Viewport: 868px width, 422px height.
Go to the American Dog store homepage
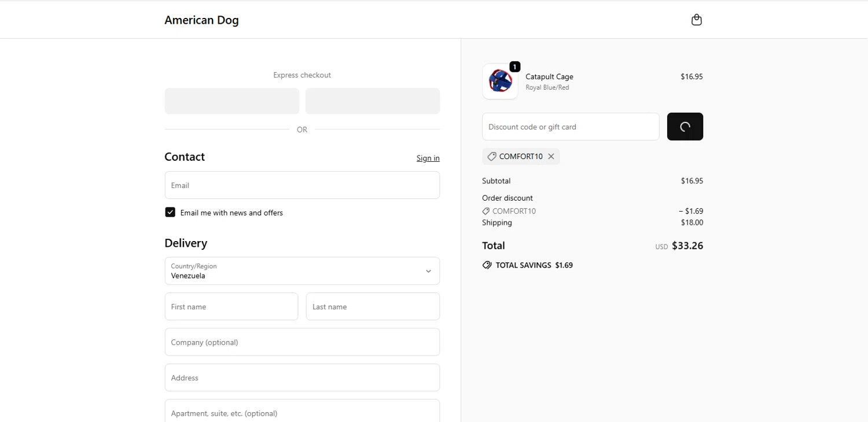tap(201, 20)
